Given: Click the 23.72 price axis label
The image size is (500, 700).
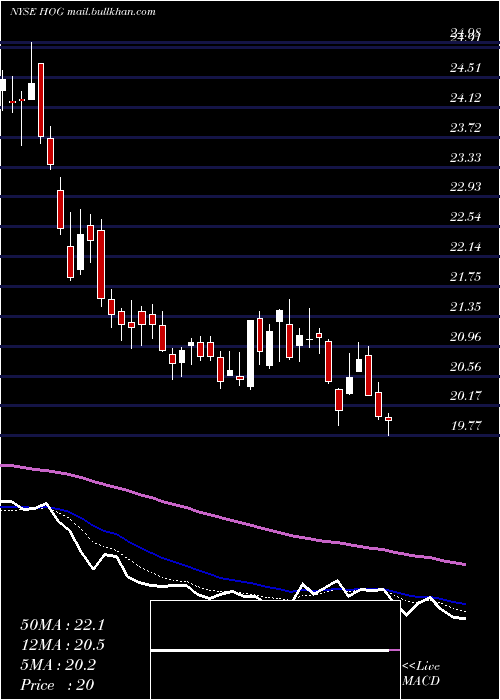Looking at the screenshot, I should 466,128.
